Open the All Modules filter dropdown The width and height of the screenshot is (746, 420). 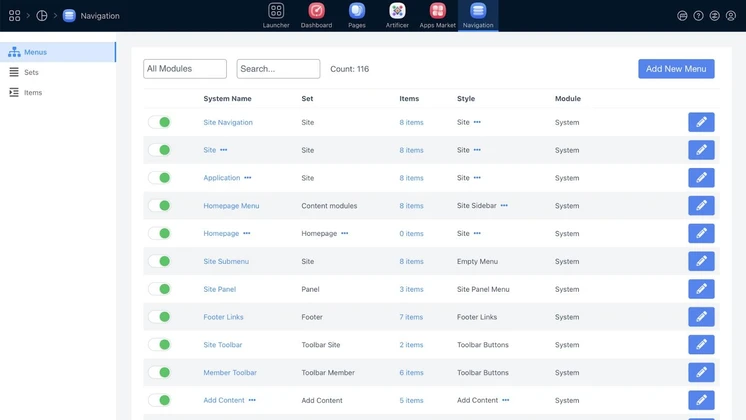[x=185, y=69]
